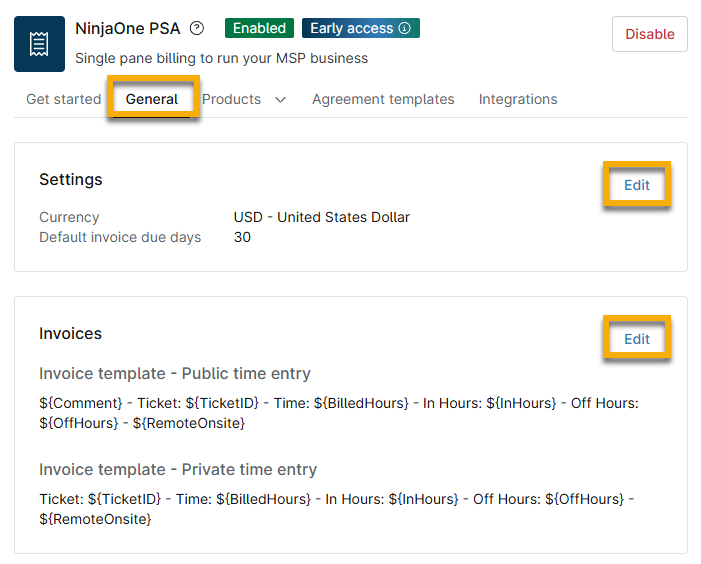Click the NinjaOne PSA title text
Viewport: 701px width, 564px height.
coord(127,29)
